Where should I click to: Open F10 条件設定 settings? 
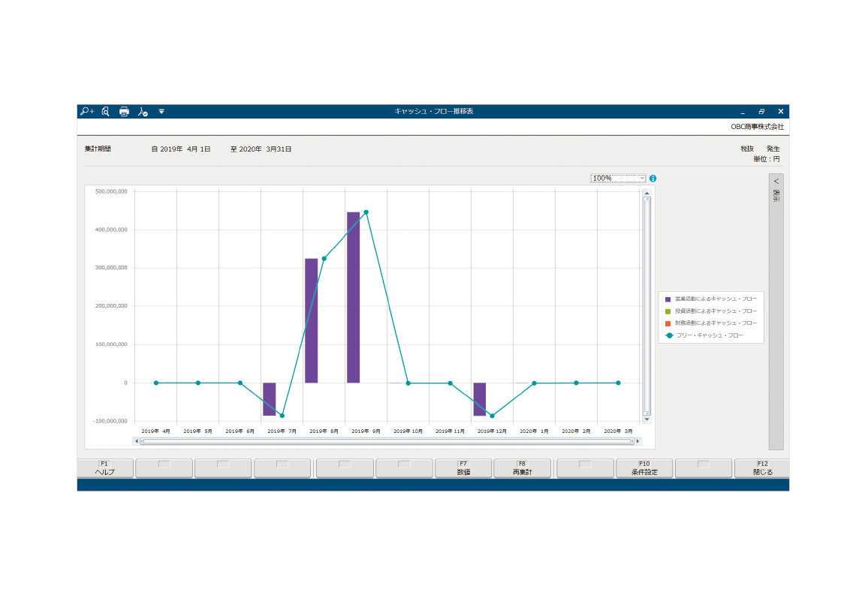[644, 468]
